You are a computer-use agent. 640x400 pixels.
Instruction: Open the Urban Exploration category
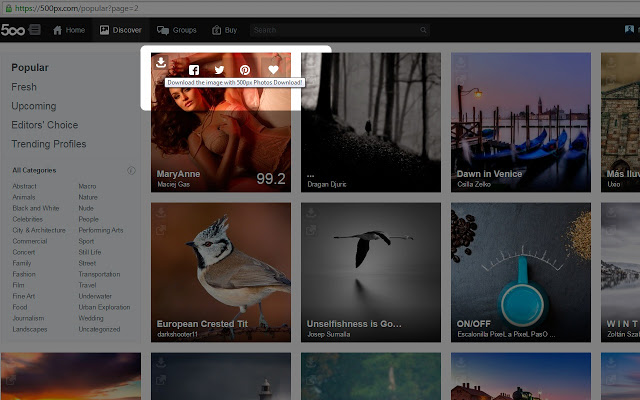click(x=104, y=307)
